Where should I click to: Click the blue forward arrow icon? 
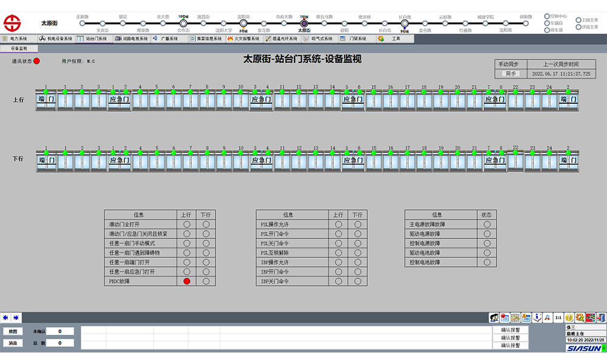[x=16, y=317]
